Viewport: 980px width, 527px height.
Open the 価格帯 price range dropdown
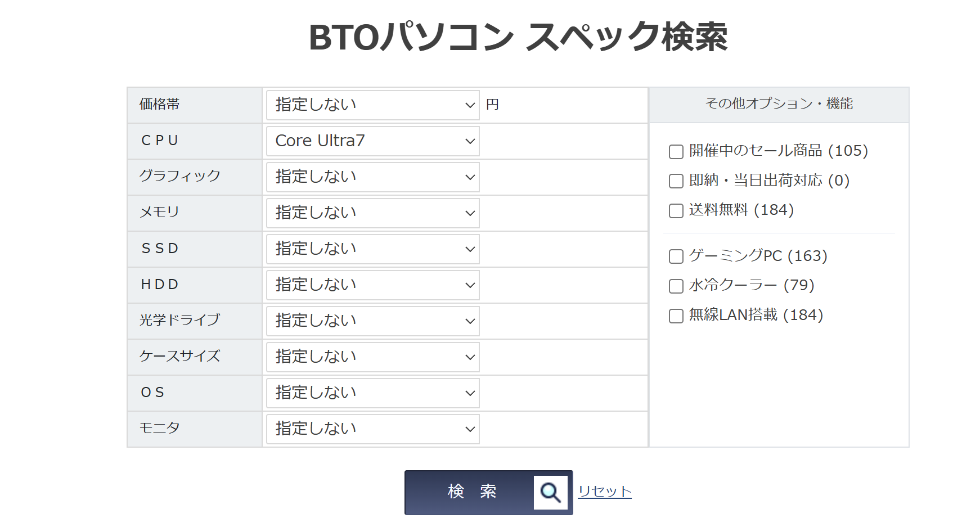coord(372,105)
